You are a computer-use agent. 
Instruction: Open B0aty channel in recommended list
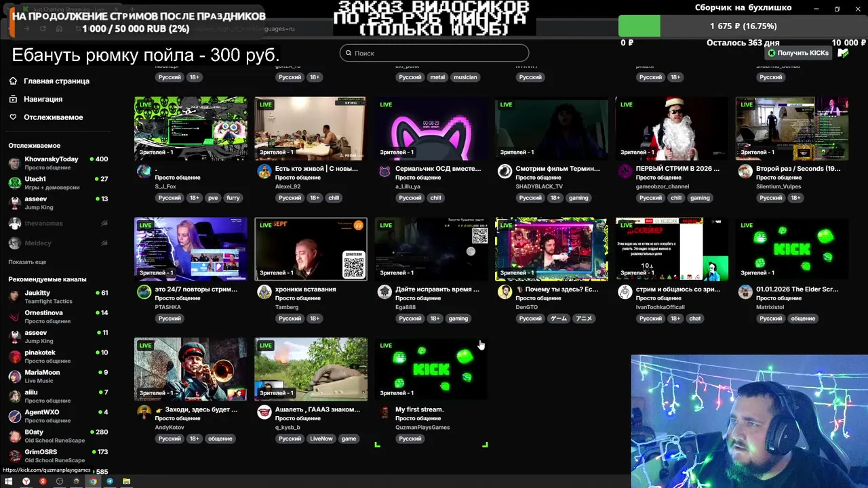[x=58, y=436]
